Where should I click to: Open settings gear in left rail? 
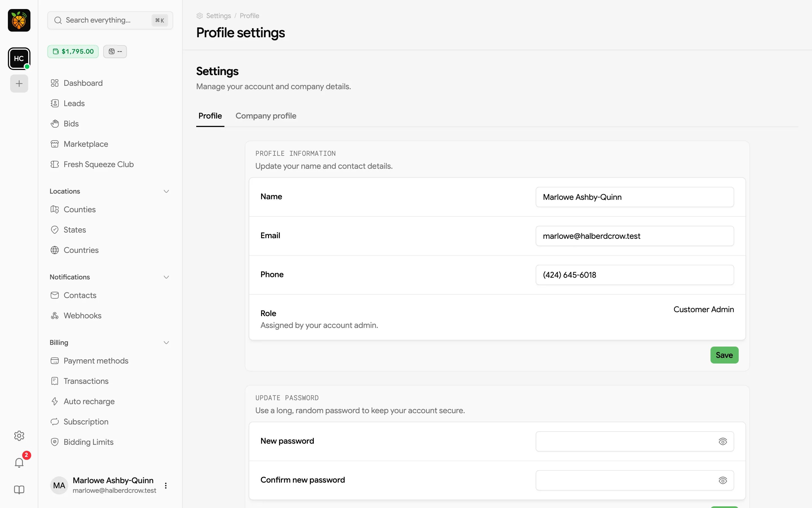tap(19, 436)
